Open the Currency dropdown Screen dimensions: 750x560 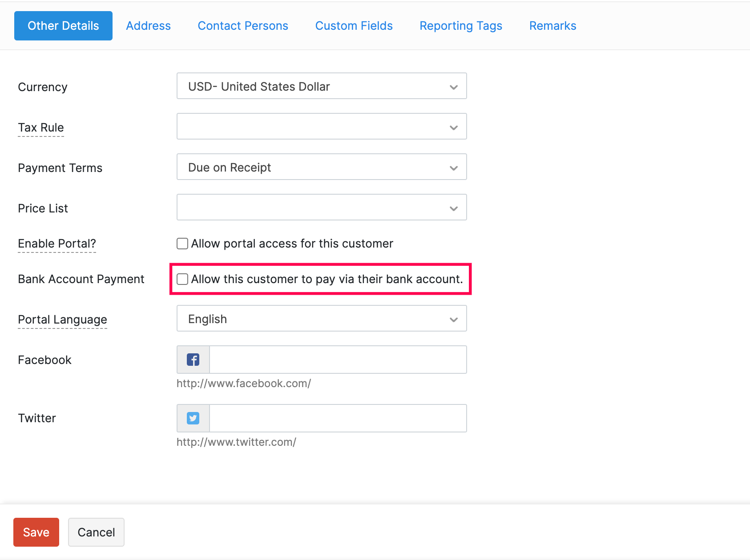click(x=321, y=86)
